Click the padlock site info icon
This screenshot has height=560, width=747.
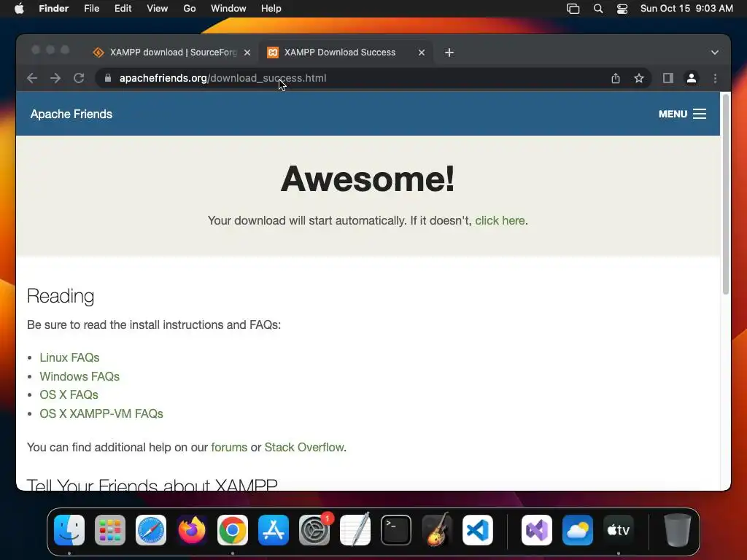[x=108, y=78]
